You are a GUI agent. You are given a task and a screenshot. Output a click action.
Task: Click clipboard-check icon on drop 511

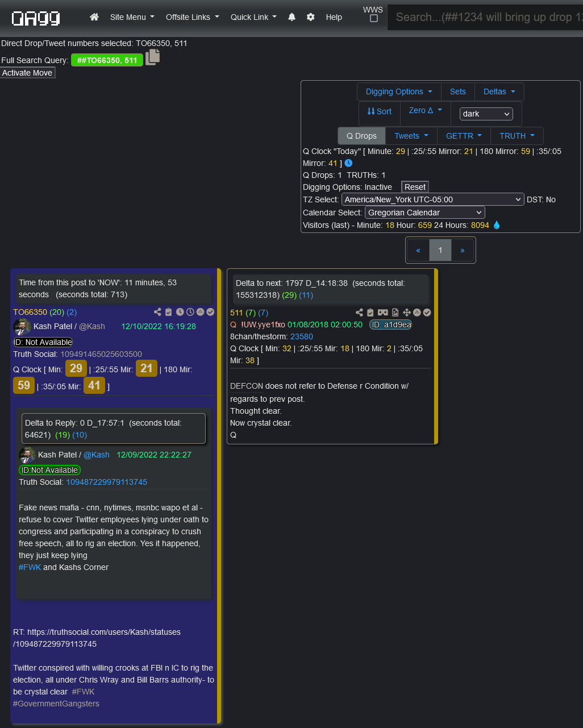[370, 313]
